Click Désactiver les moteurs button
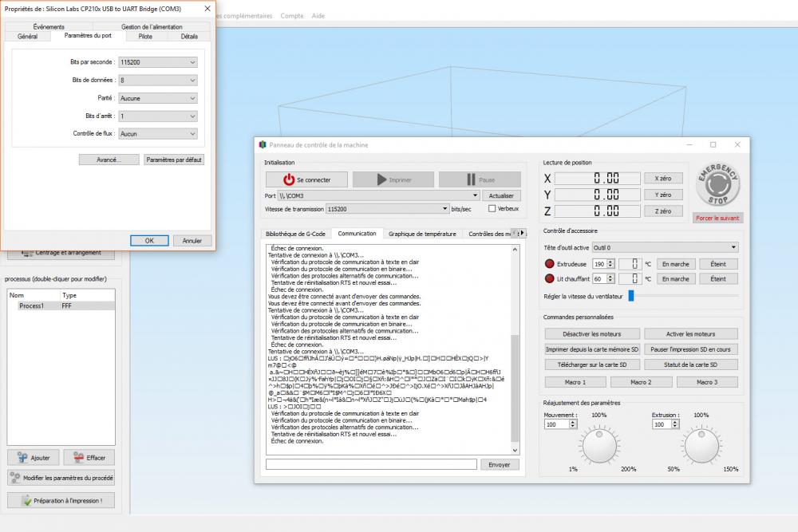798x532 pixels. (x=592, y=334)
